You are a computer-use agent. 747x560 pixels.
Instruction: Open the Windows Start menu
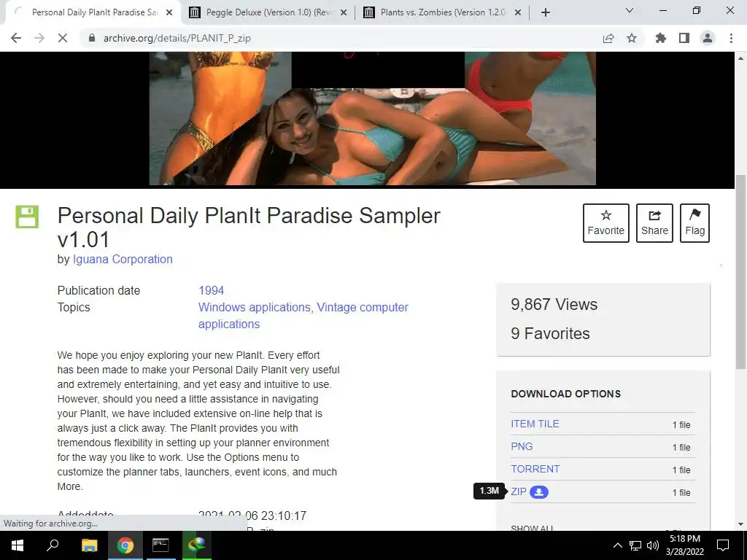click(18, 545)
